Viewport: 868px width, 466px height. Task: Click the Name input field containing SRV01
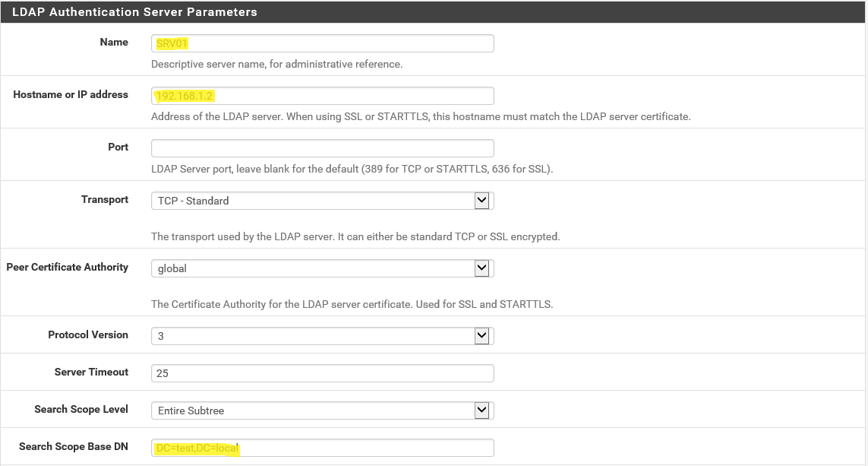point(323,43)
